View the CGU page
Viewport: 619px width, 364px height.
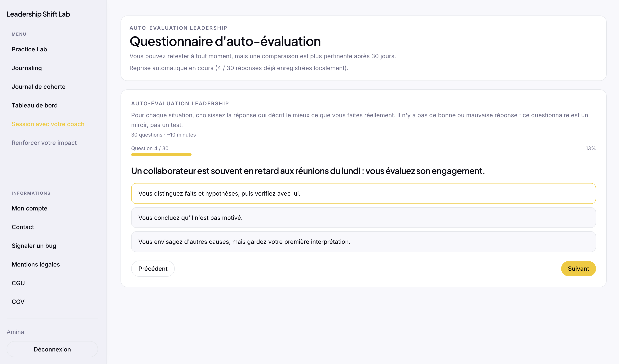pos(18,283)
